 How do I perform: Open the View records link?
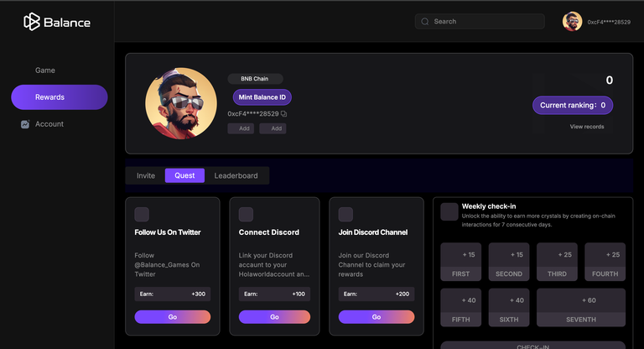pyautogui.click(x=587, y=127)
